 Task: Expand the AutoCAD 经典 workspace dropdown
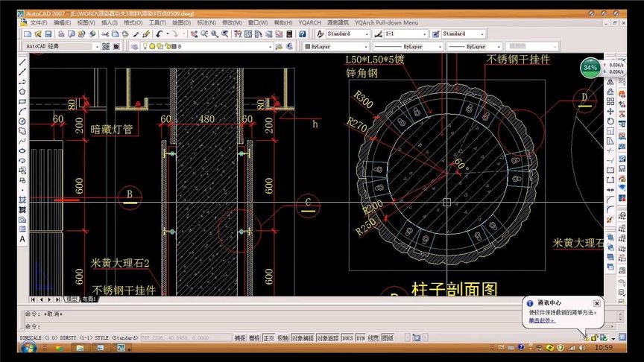[62, 46]
